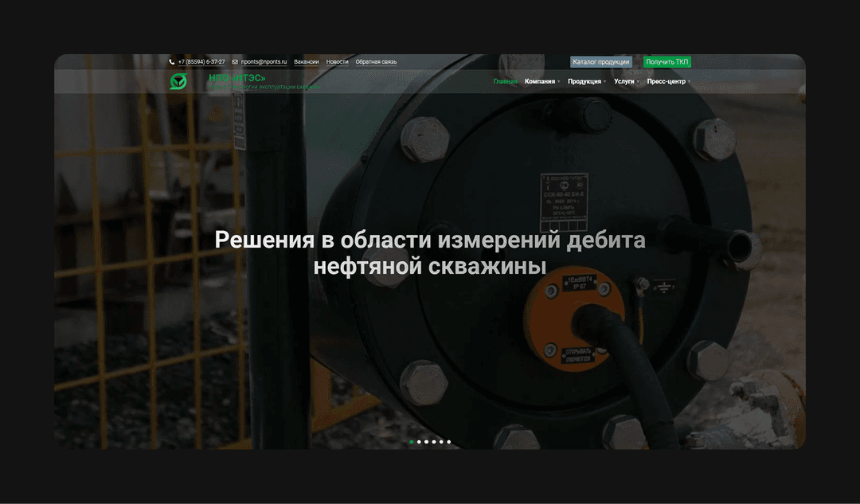
Task: Open the nponts@nponts.ru email link
Action: click(264, 62)
